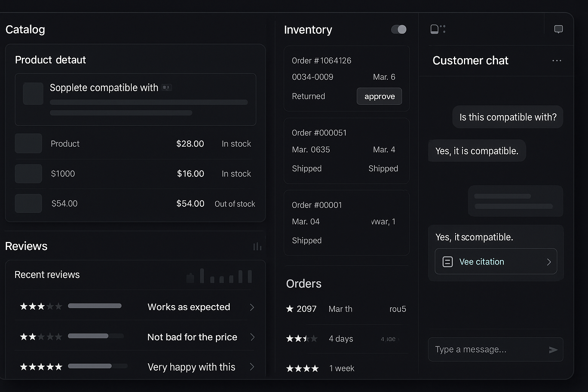The width and height of the screenshot is (588, 392).
Task: Open Customer chat three-dot options menu
Action: click(x=557, y=60)
